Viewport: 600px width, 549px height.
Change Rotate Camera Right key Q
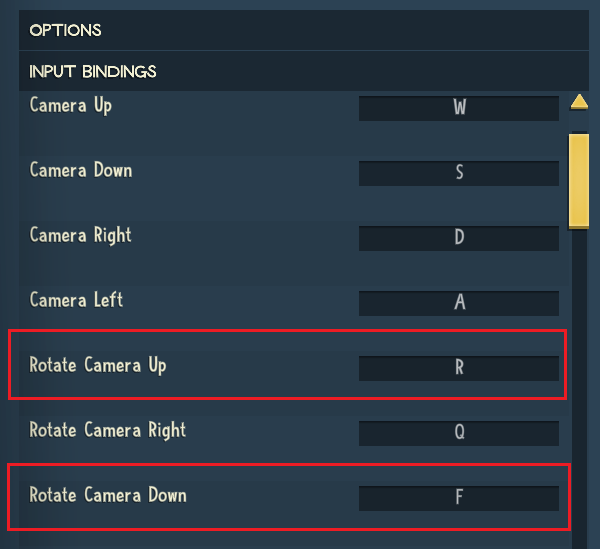click(459, 433)
